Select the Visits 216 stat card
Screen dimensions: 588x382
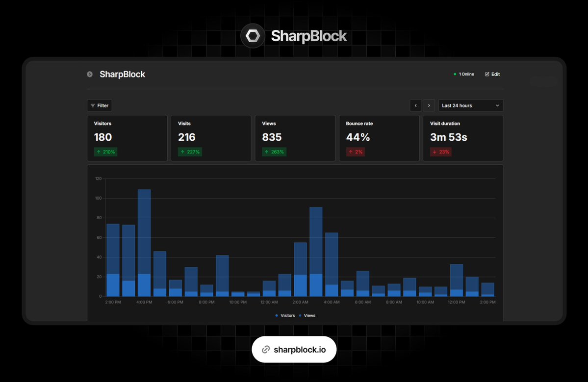(211, 138)
